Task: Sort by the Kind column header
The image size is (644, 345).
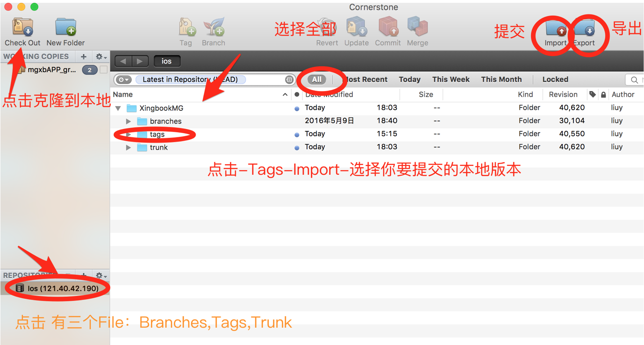Action: (525, 94)
